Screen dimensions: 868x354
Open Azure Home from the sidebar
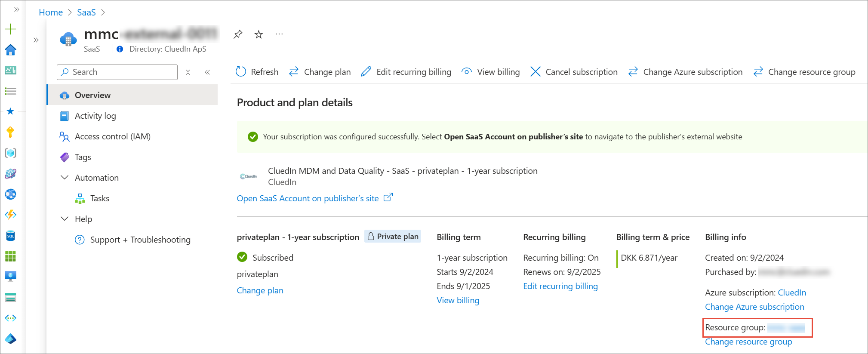pos(10,50)
